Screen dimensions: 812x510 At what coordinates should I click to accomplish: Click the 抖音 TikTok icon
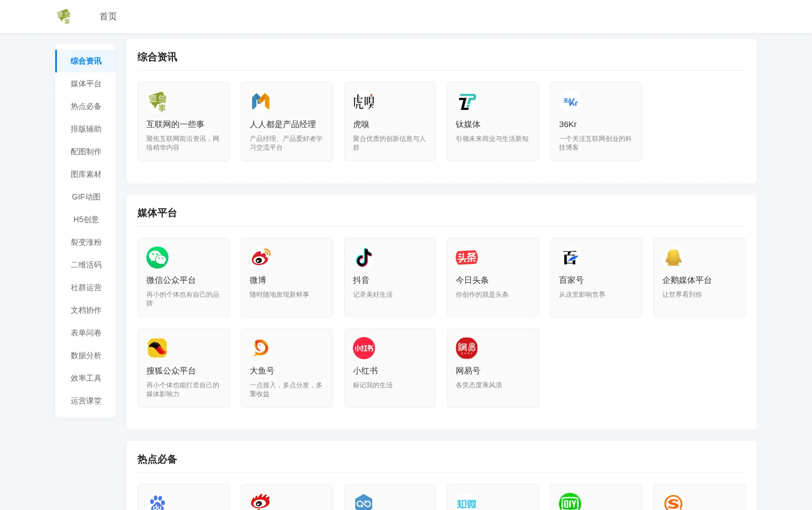364,257
